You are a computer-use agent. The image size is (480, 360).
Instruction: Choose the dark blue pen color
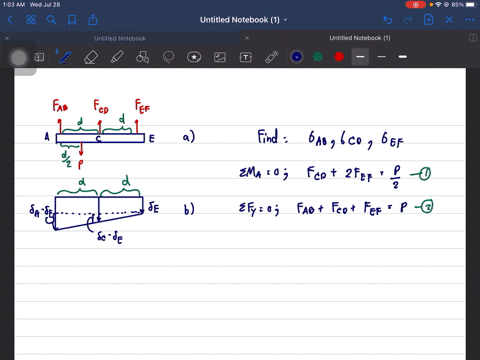point(297,57)
